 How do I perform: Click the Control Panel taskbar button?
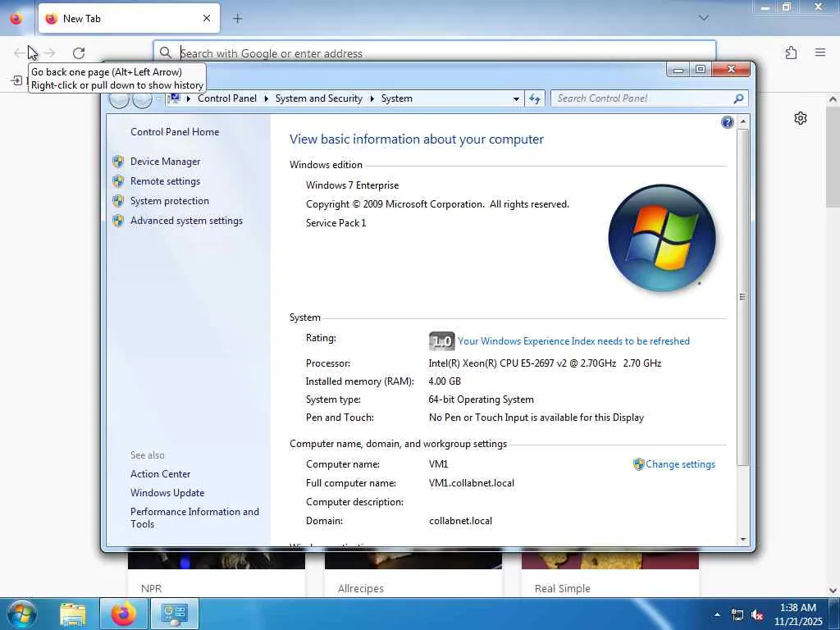[x=175, y=614]
